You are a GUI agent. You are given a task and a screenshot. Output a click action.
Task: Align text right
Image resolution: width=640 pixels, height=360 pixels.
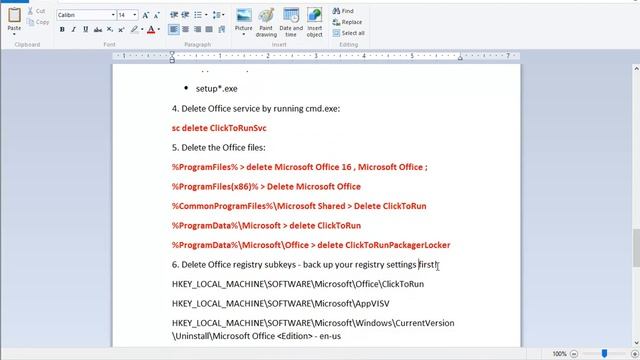[x=198, y=29]
